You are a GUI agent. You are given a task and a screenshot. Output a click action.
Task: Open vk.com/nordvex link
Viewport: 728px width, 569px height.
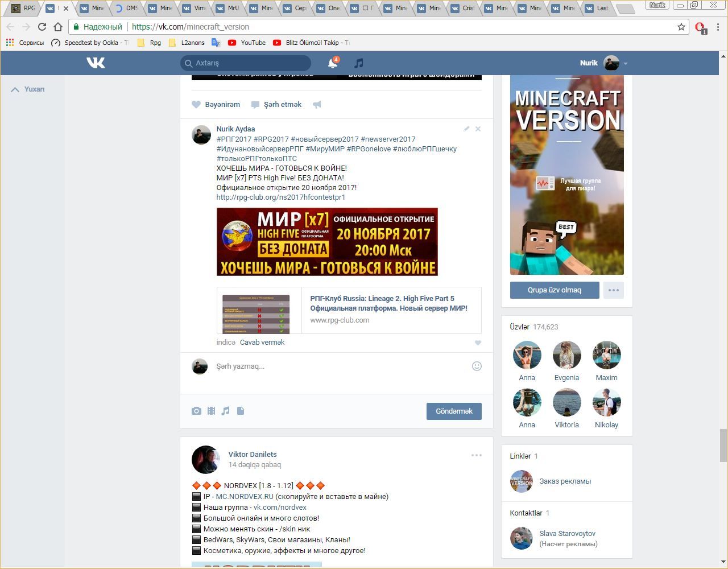point(280,508)
